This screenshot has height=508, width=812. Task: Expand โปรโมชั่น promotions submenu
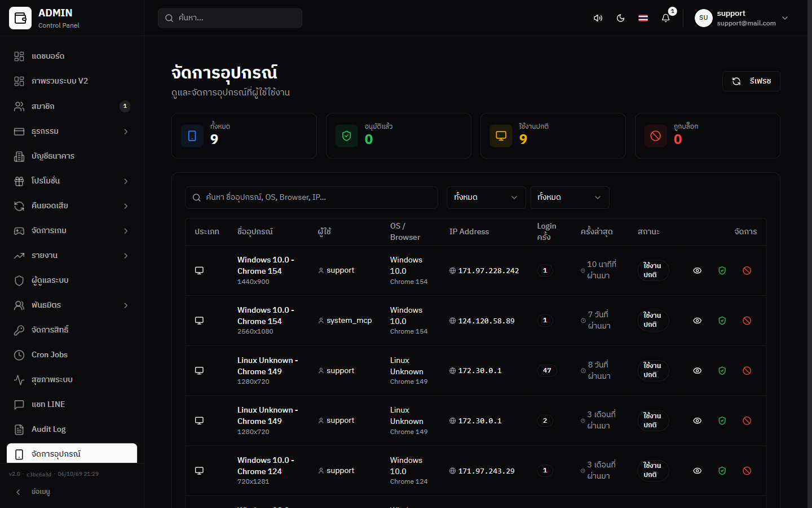pyautogui.click(x=72, y=181)
